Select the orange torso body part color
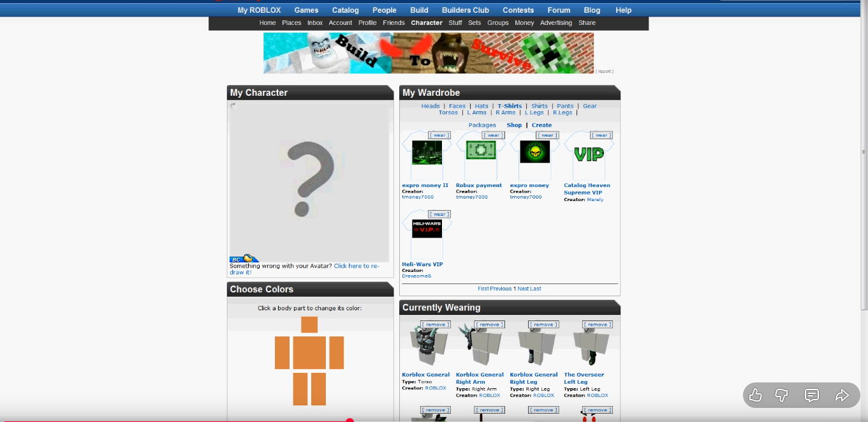Image resolution: width=868 pixels, height=422 pixels. tap(309, 353)
